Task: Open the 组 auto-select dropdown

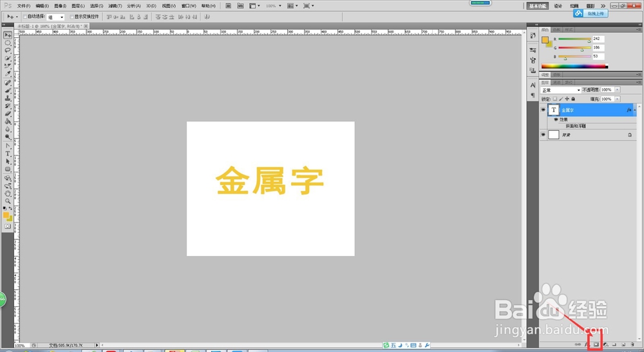Action: pyautogui.click(x=56, y=17)
